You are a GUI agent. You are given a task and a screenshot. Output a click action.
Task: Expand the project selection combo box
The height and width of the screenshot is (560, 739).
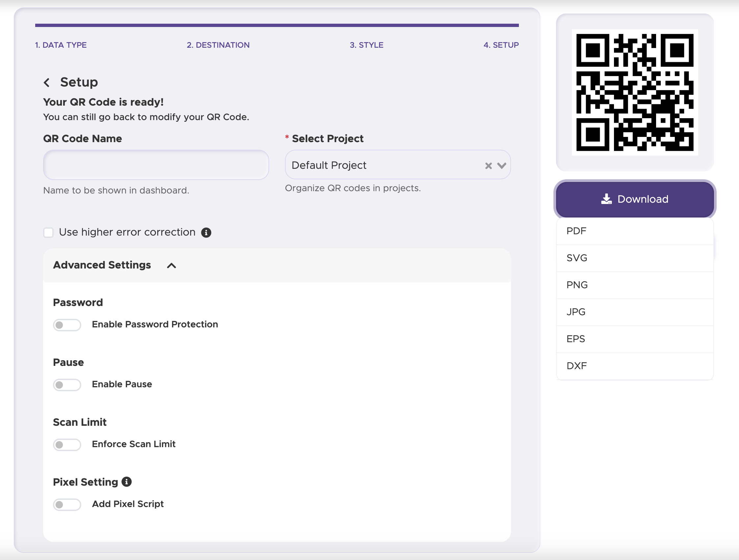click(x=384, y=165)
